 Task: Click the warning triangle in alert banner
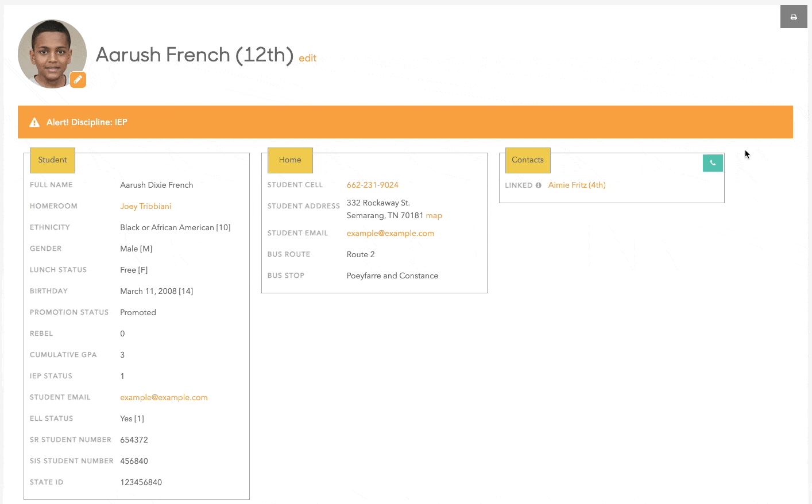(x=34, y=122)
